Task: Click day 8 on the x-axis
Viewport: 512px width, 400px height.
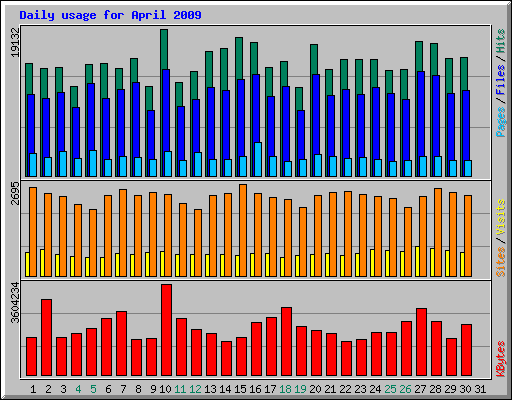Action: (138, 389)
